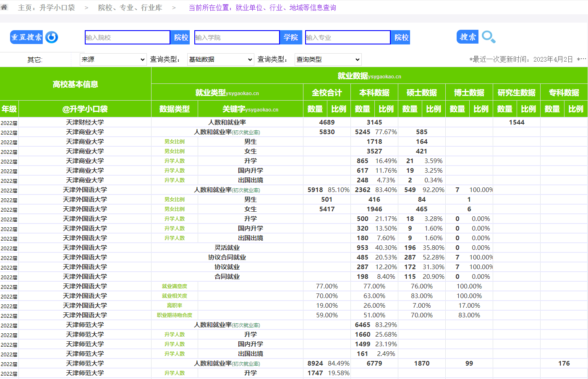588x379 pixels.
Task: Click the 院校 button beside school input
Action: pyautogui.click(x=181, y=37)
